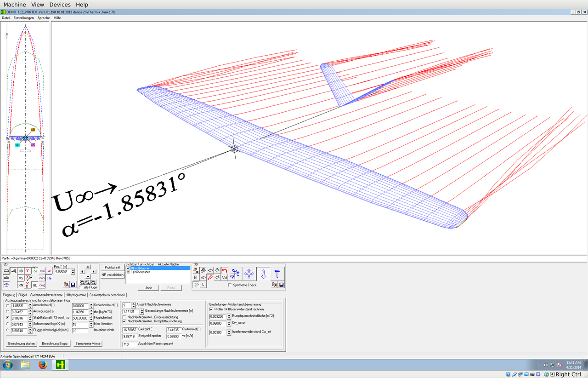This screenshot has height=378, width=588.
Task: Switch to the Gesamtpolaren berechnen tab
Action: click(x=107, y=295)
